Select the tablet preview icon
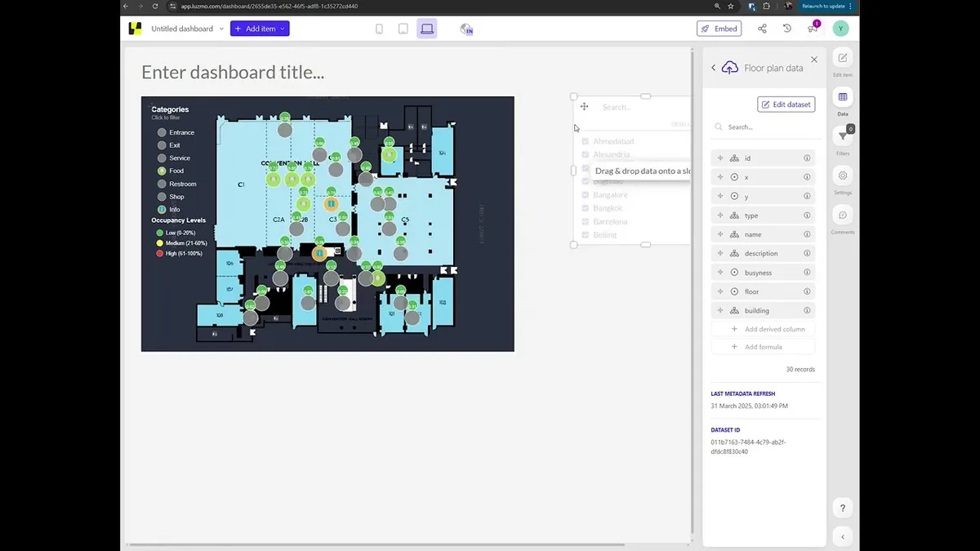This screenshot has width=980, height=551. [x=403, y=29]
